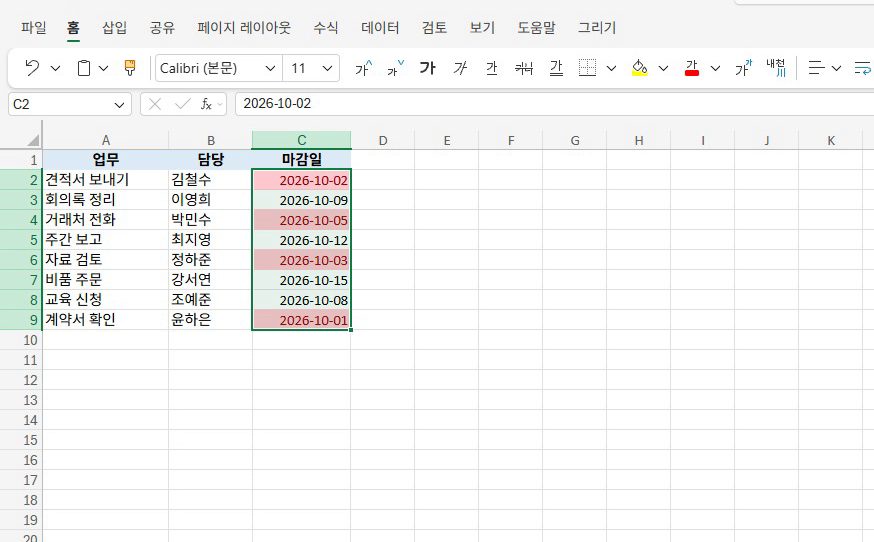The width and height of the screenshot is (874, 542).
Task: Click date cell 2026-10-01
Action: click(302, 320)
